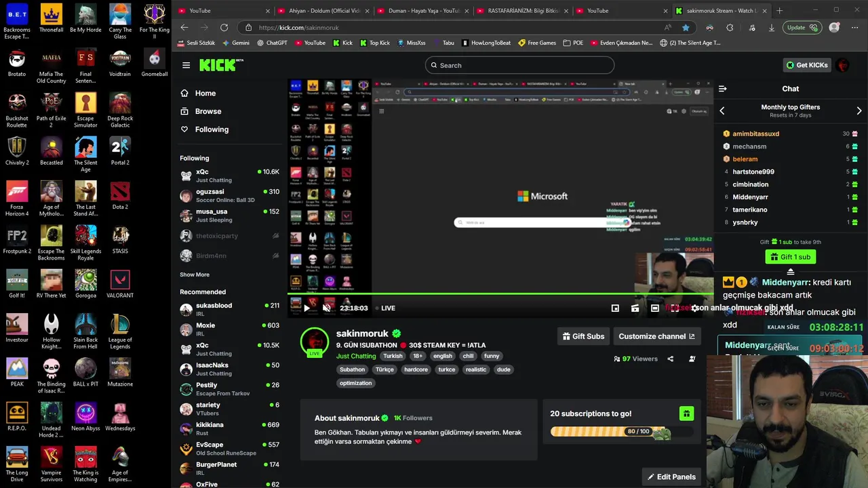Screen dimensions: 868x488
Task: Select the Dota 2 desktop icon
Action: pos(120,196)
